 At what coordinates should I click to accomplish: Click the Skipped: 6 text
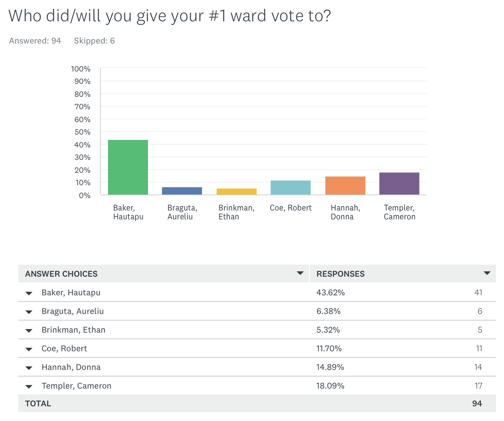pyautogui.click(x=94, y=41)
